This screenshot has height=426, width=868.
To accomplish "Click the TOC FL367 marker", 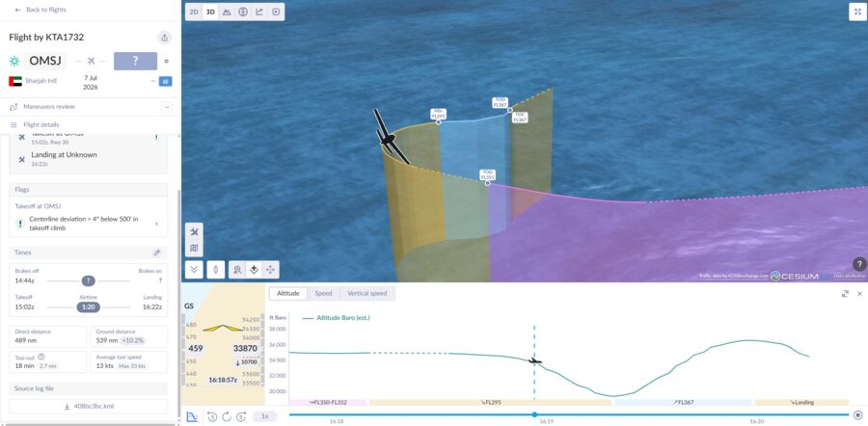I will [519, 118].
